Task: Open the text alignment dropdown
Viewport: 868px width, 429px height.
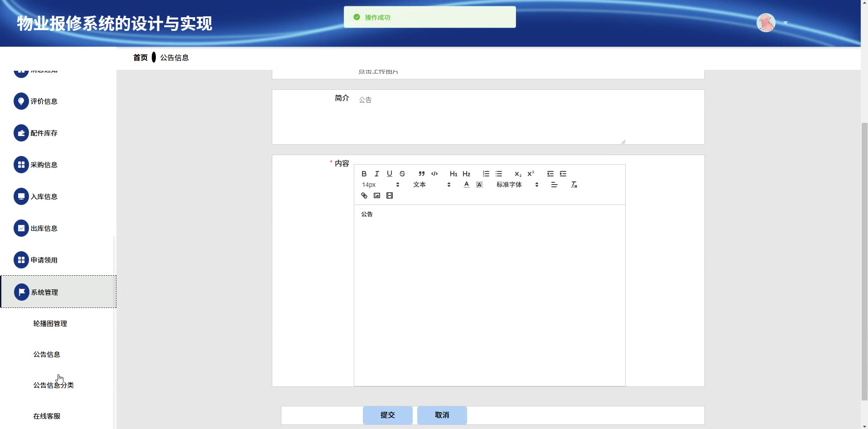Action: (554, 185)
